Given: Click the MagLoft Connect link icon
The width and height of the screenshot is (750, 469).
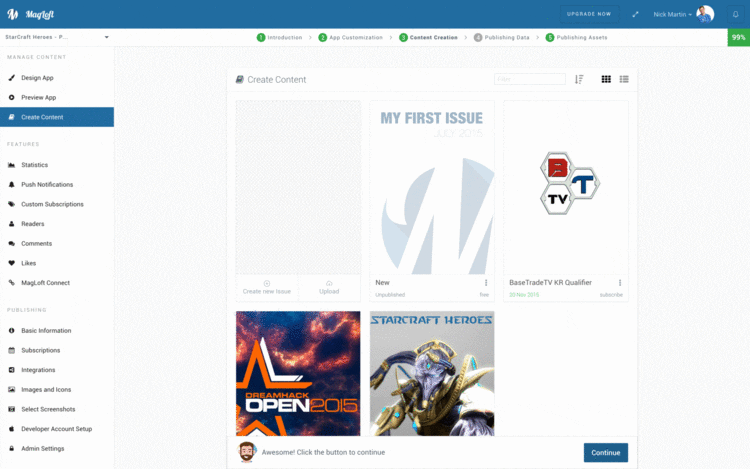Looking at the screenshot, I should pyautogui.click(x=11, y=283).
